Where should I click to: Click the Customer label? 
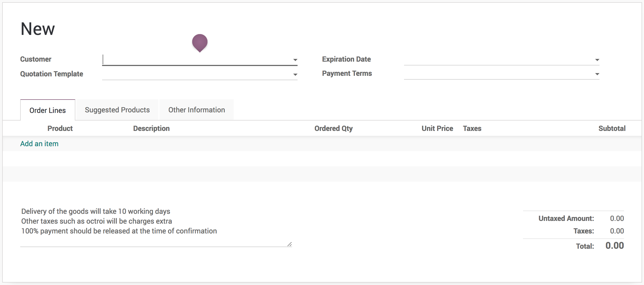pyautogui.click(x=36, y=59)
